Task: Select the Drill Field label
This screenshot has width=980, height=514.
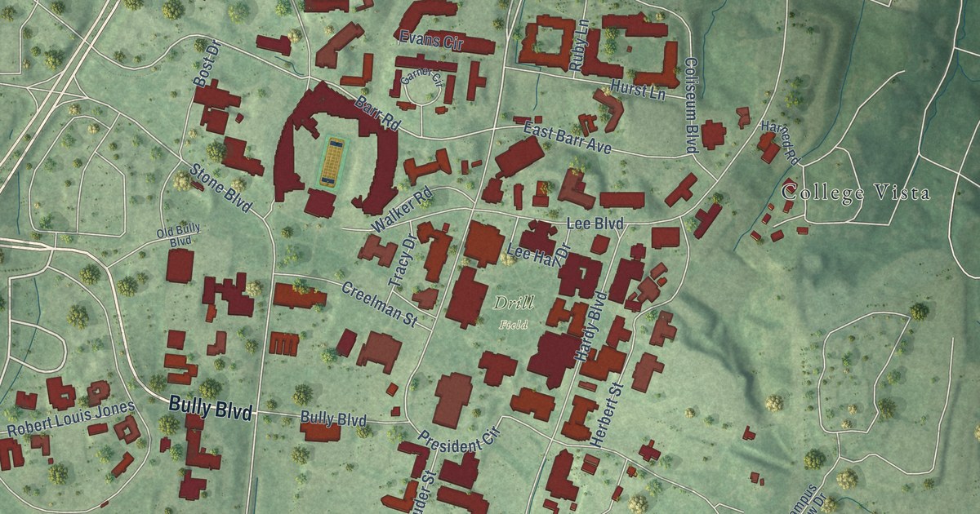Action: coord(513,312)
